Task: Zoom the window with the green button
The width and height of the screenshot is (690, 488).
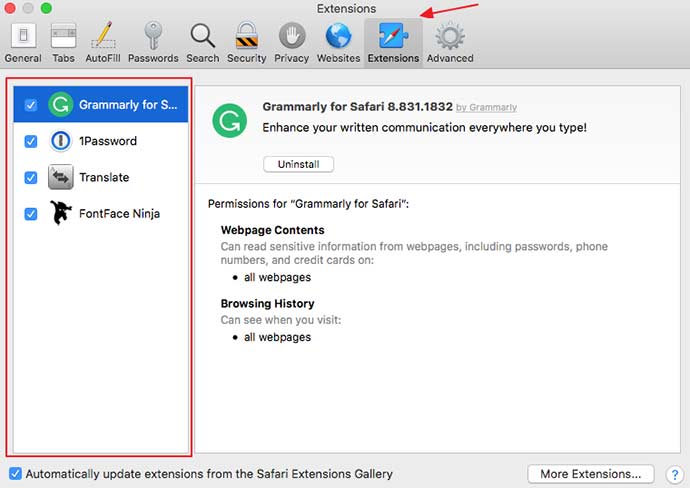Action: click(46, 8)
